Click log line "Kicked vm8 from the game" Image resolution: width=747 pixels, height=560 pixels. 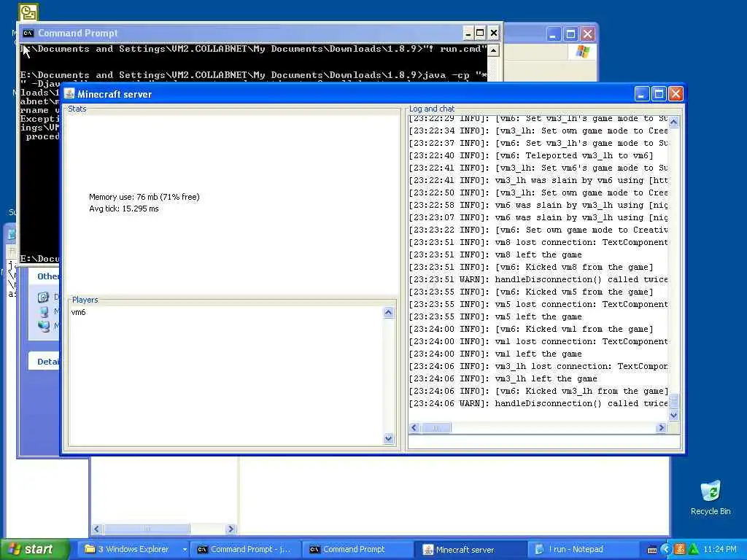coord(531,267)
